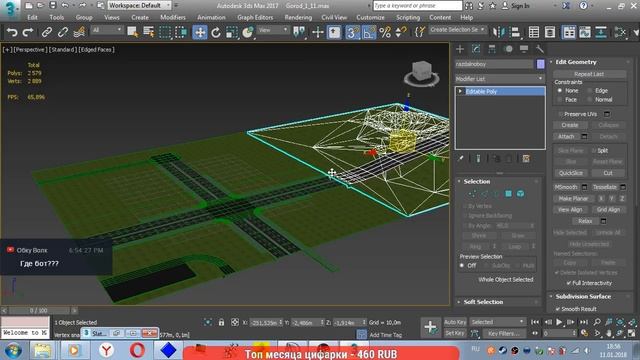Click the Mirror tool icon

coord(498,32)
